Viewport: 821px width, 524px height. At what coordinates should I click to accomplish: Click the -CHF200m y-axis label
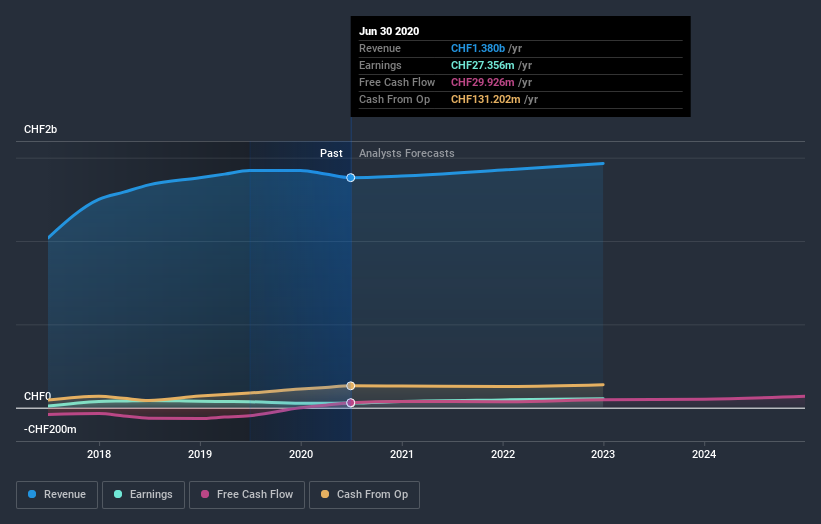[50, 429]
